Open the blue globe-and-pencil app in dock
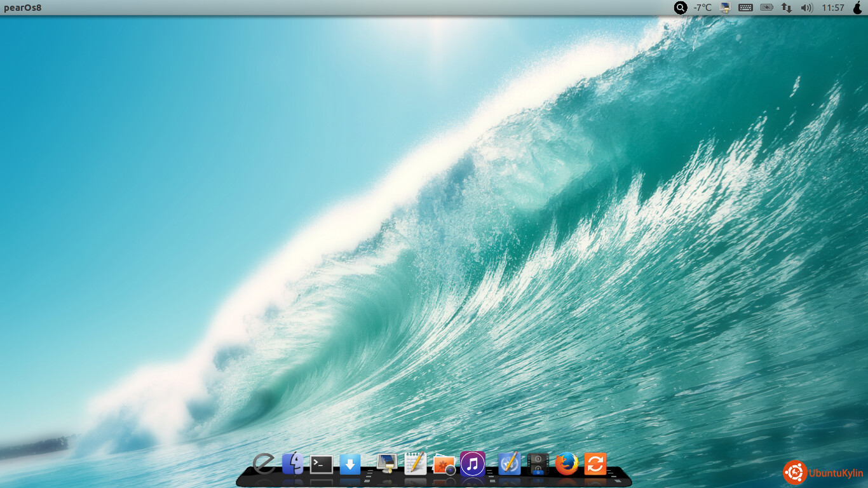The width and height of the screenshot is (868, 488). tap(510, 464)
